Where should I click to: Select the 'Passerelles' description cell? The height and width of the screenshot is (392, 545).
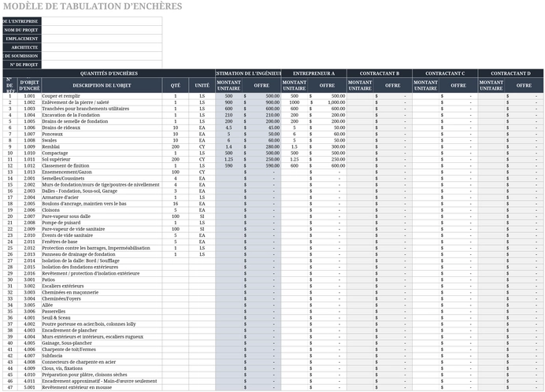[x=102, y=312]
